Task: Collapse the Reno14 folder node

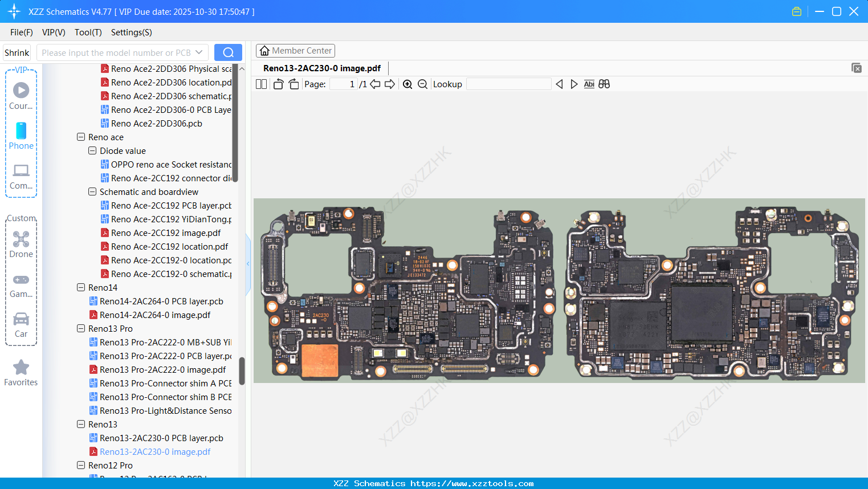Action: click(x=81, y=288)
